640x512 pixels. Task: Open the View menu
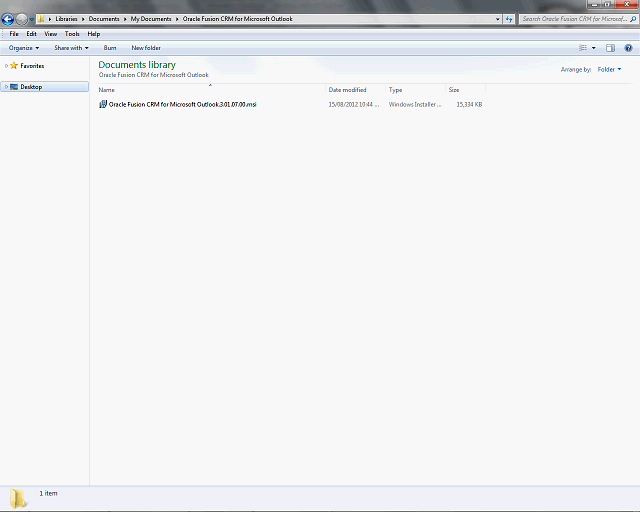[x=51, y=34]
